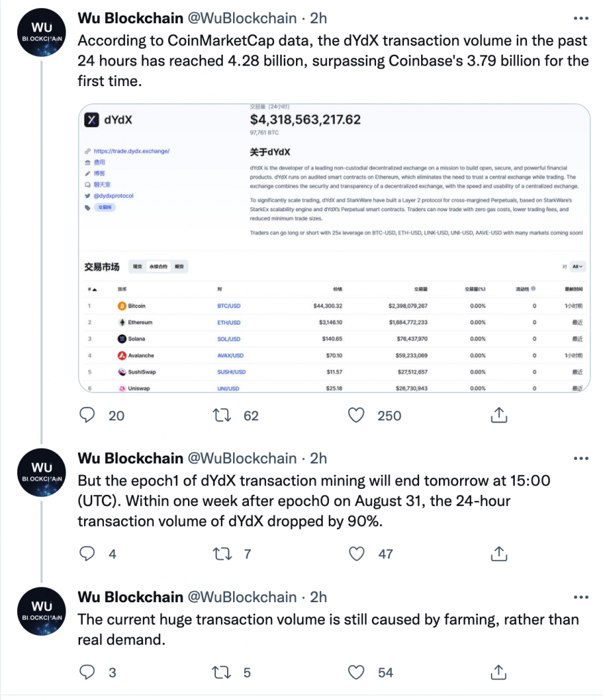Click the Wu Blockchain profile avatar
Viewport: 603px width, 700px height.
pyautogui.click(x=41, y=32)
